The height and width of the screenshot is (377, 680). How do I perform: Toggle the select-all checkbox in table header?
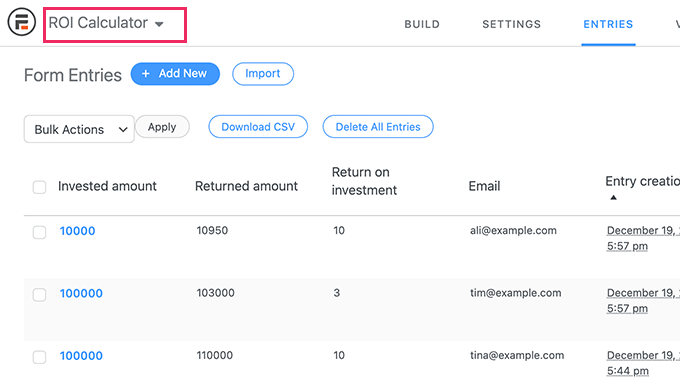click(39, 187)
